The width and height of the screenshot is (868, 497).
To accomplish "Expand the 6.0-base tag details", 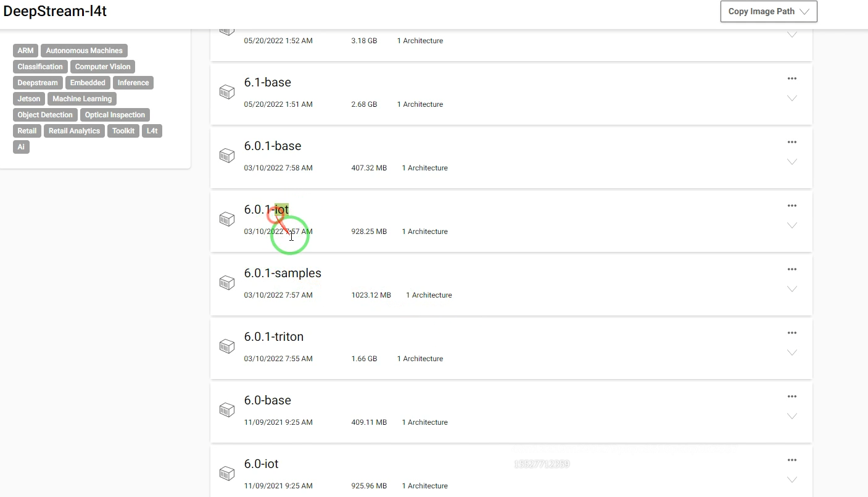I will [x=792, y=416].
